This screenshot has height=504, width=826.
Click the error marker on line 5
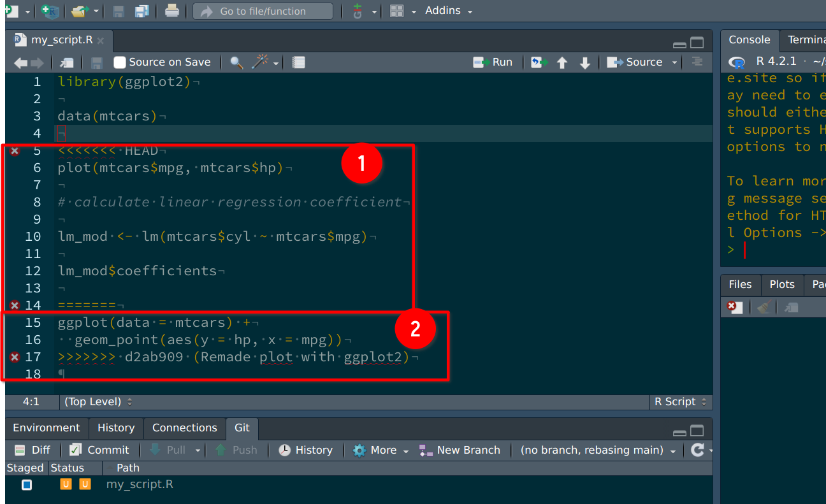click(15, 151)
